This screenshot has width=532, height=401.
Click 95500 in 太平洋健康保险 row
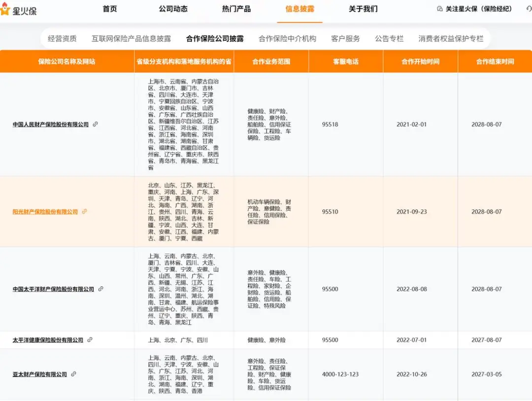(x=330, y=339)
